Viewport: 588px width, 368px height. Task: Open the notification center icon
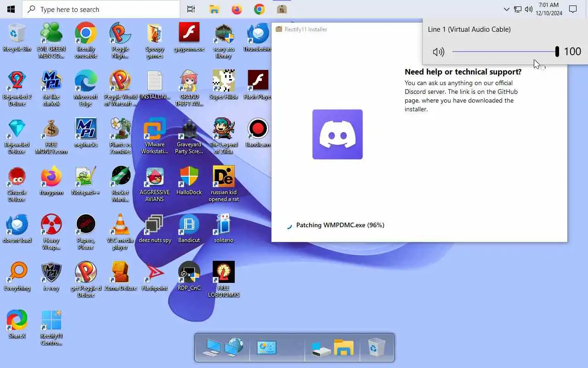tap(573, 9)
